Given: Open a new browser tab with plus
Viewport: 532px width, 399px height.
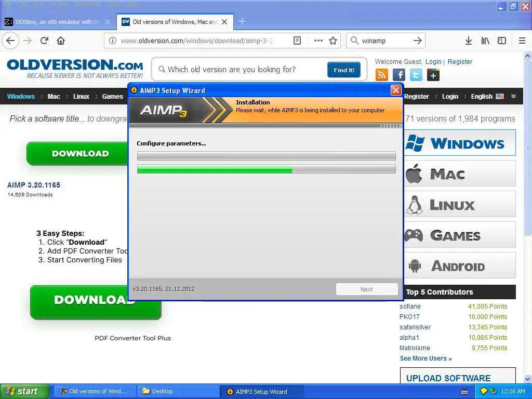Looking at the screenshot, I should 242,22.
